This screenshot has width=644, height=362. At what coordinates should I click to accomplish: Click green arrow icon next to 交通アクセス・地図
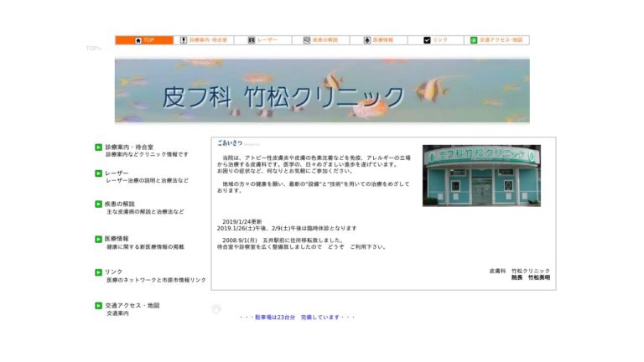pyautogui.click(x=99, y=306)
